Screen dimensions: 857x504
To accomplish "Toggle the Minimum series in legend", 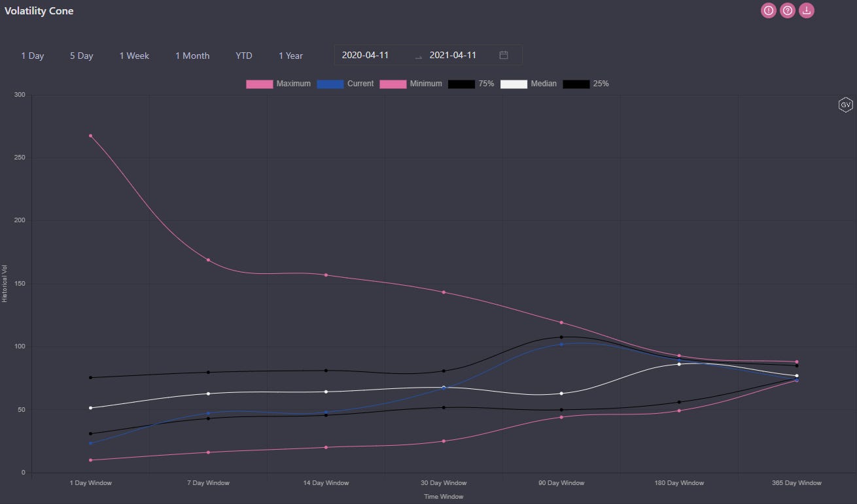I will 410,84.
